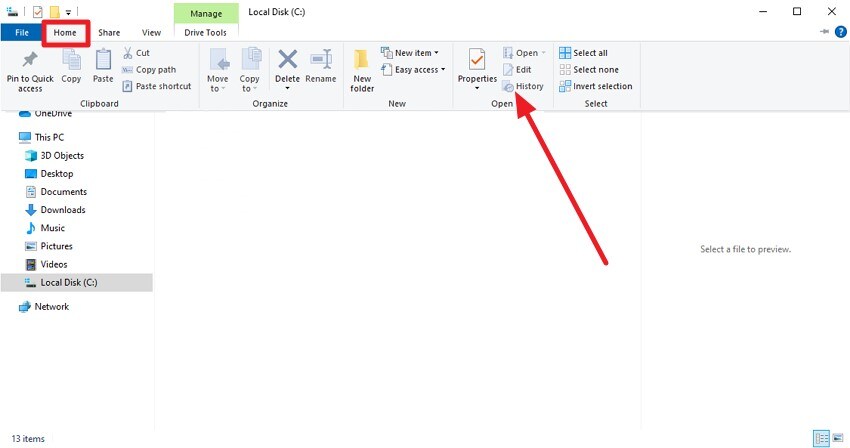This screenshot has height=448, width=850.
Task: Create a New folder from ribbon
Action: 362,70
